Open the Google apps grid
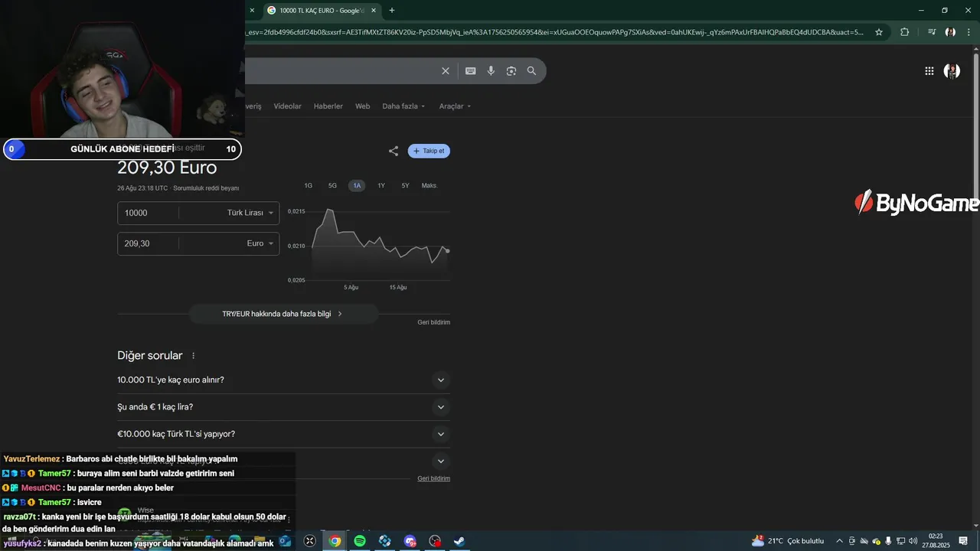The width and height of the screenshot is (980, 551). click(x=929, y=71)
